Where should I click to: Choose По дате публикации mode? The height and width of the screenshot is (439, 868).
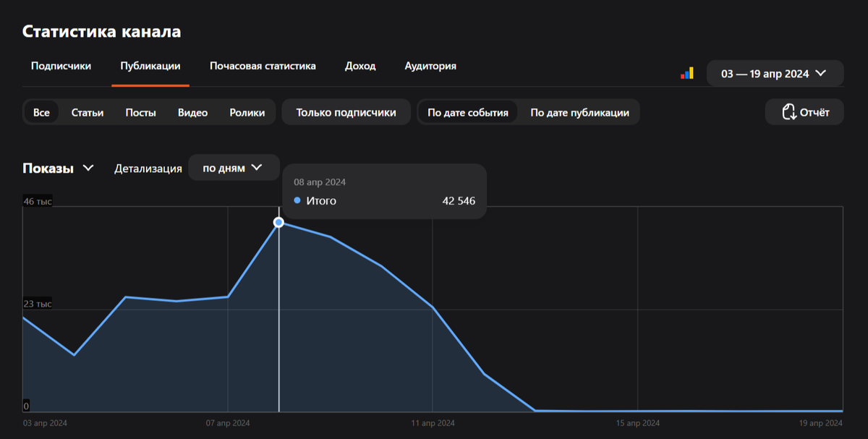click(x=579, y=112)
